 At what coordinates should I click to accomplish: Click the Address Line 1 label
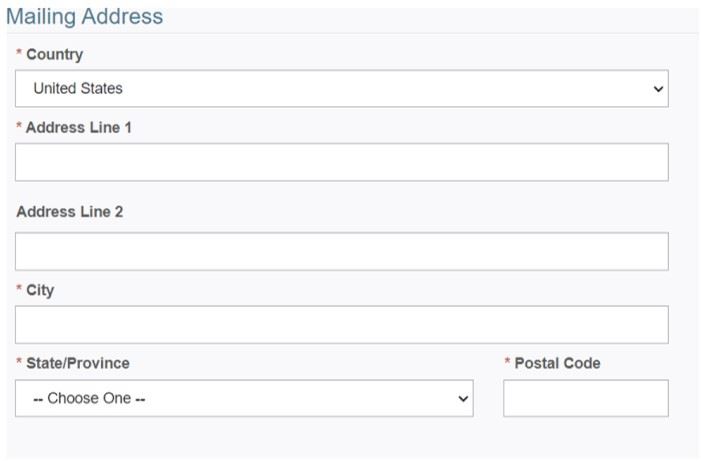(79, 128)
